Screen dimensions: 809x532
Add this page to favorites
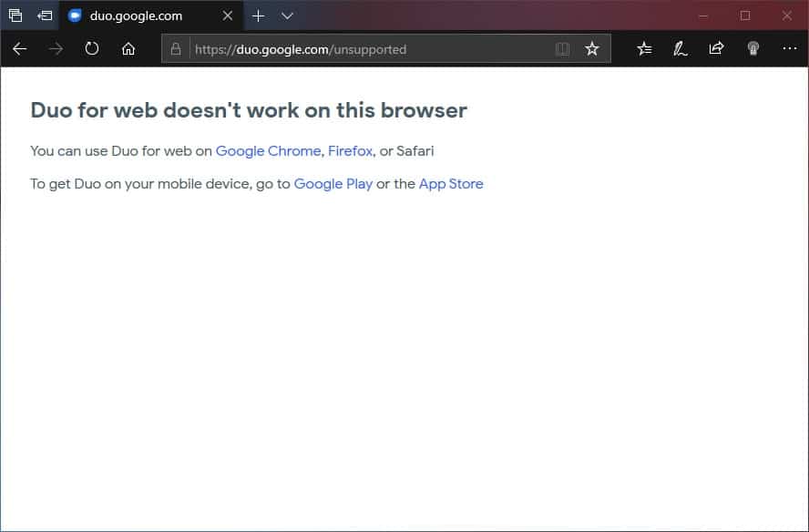(592, 49)
